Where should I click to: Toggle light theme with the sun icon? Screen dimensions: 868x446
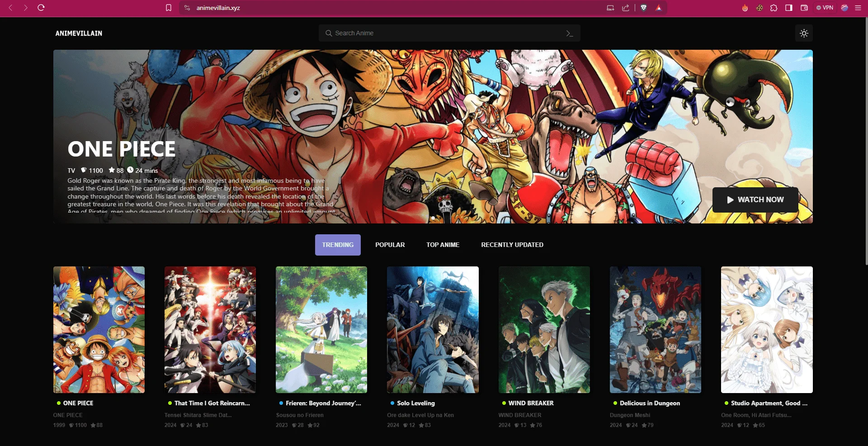[804, 33]
